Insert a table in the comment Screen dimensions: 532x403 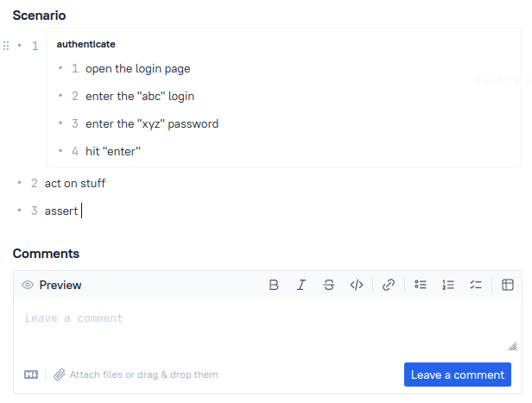[x=508, y=285]
